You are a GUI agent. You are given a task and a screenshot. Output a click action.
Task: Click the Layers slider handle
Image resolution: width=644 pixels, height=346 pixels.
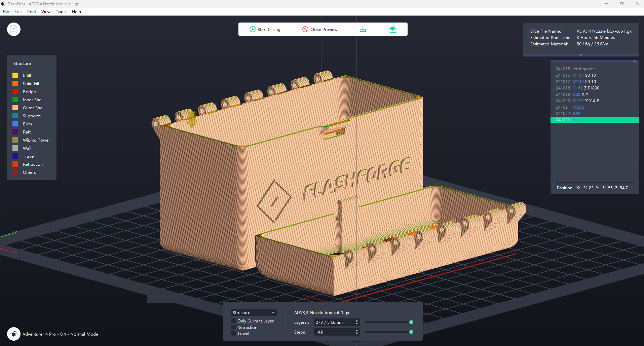[x=411, y=322]
